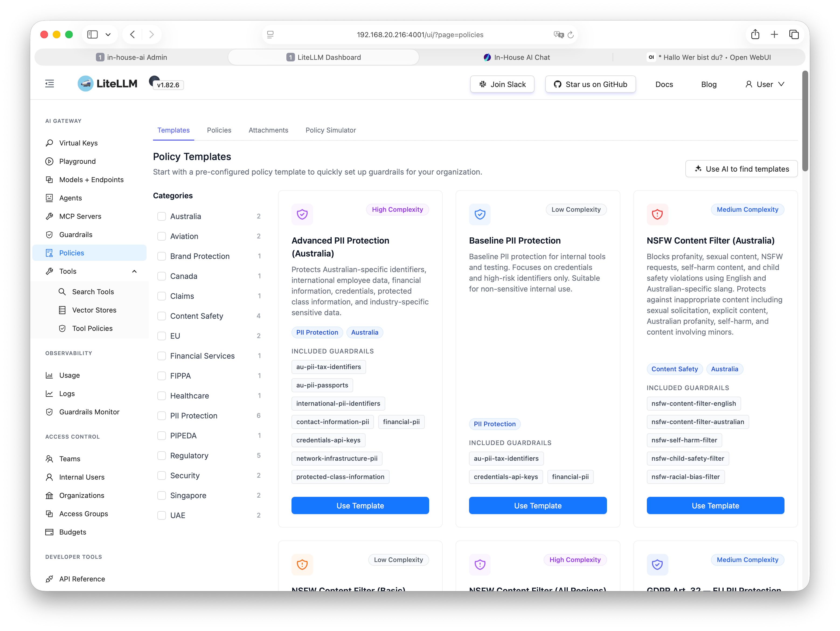Click the Virtual Keys key icon
This screenshot has height=631, width=840.
click(49, 143)
